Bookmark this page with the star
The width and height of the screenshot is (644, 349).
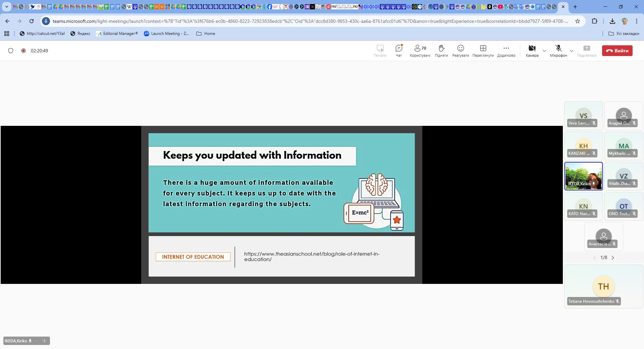coord(577,21)
